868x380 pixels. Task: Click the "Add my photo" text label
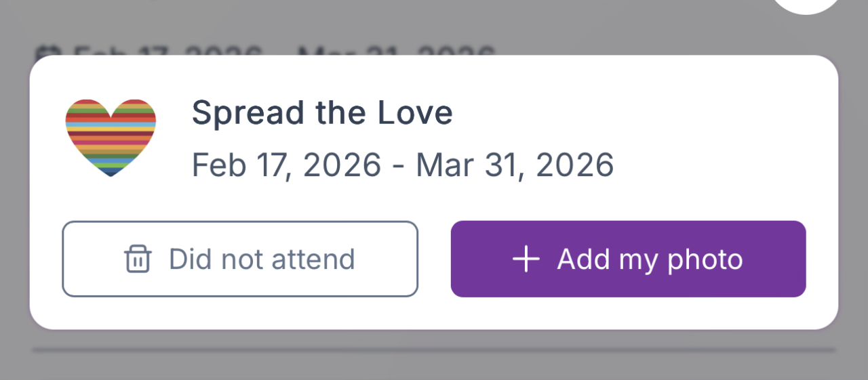650,259
